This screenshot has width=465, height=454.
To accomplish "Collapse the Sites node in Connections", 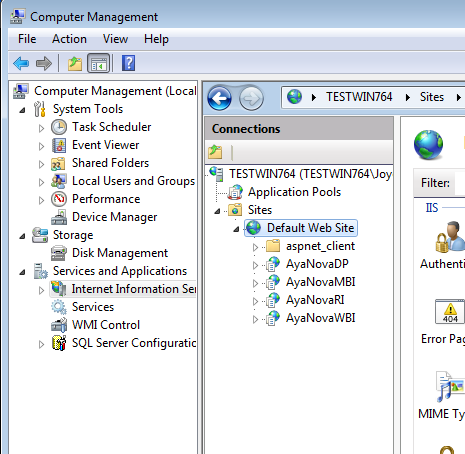I will coord(217,211).
